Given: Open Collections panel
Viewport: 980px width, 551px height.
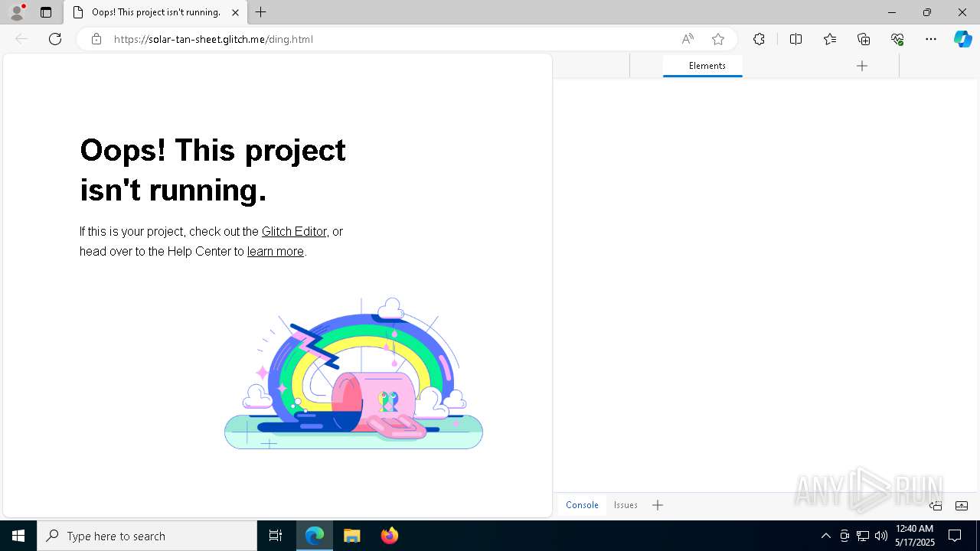Looking at the screenshot, I should pyautogui.click(x=864, y=39).
